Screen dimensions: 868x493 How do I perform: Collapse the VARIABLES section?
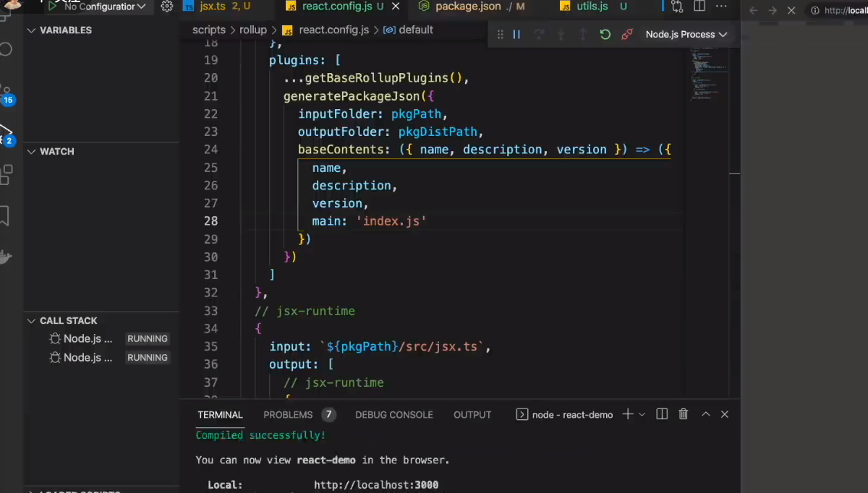pos(101,30)
